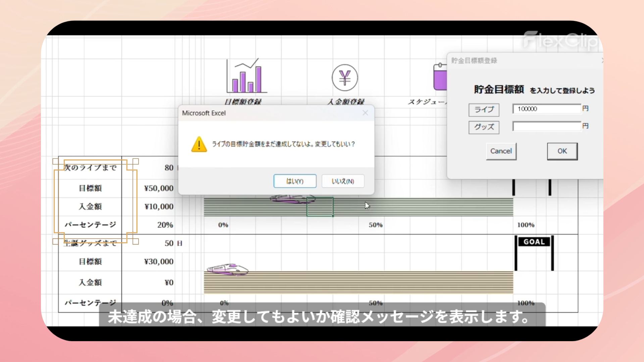This screenshot has width=644, height=362.
Task: Click Cancel in the savings goal form
Action: pos(501,151)
